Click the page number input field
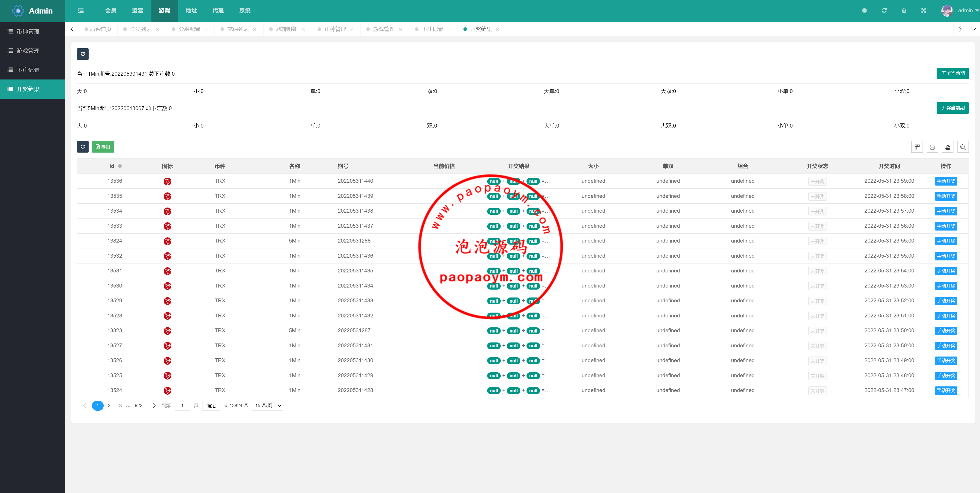The width and height of the screenshot is (980, 493). (182, 405)
